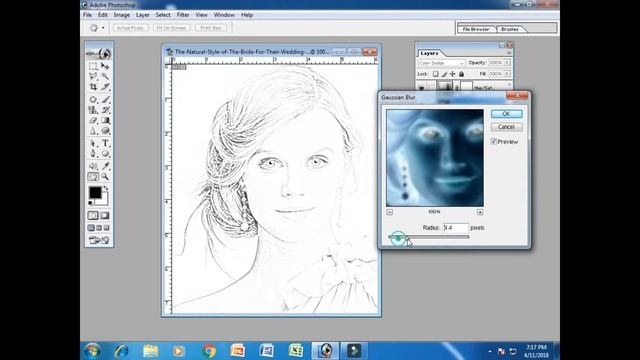Select the Hand tool in toolbox
Viewport: 640px width, 360px height.
pyautogui.click(x=93, y=177)
